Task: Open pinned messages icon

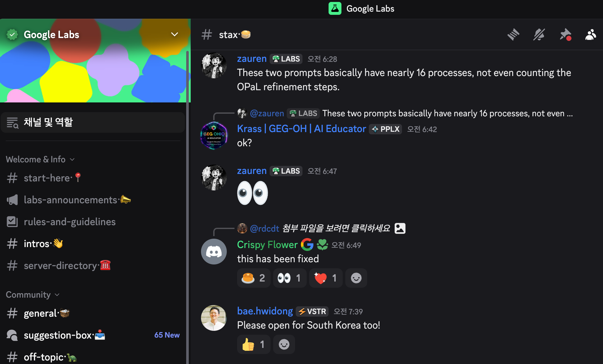Action: (565, 34)
